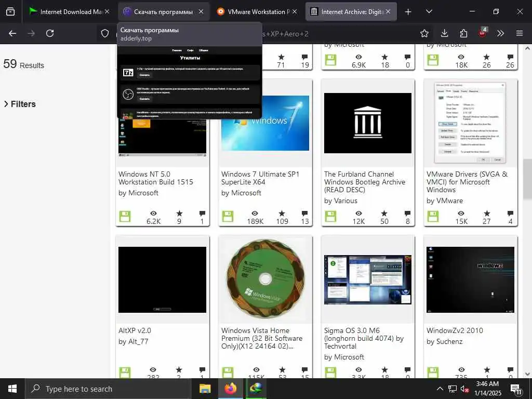The image size is (532, 399).
Task: Click the Windows Vista disc thumbnail
Action: coord(265,279)
